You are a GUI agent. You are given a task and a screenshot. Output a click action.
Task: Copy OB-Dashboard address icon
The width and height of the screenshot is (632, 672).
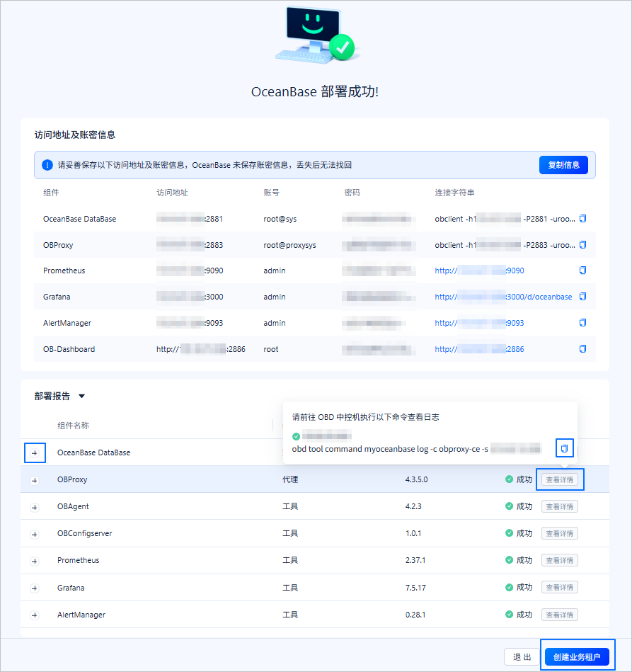[582, 349]
